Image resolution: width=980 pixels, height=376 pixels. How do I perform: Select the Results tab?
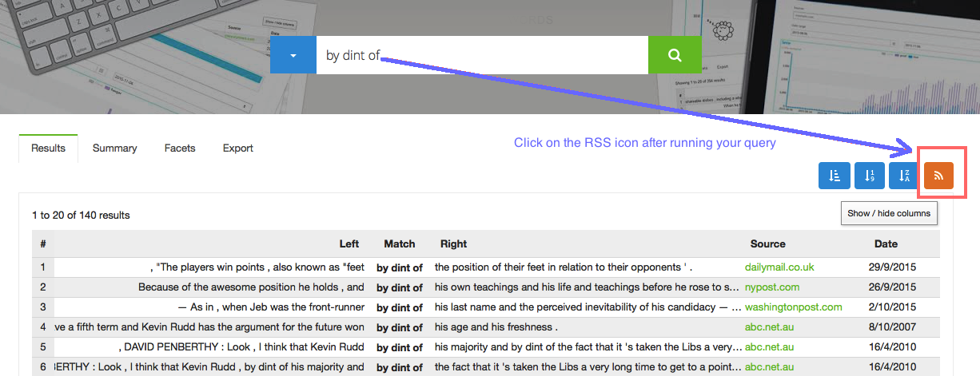tap(48, 148)
